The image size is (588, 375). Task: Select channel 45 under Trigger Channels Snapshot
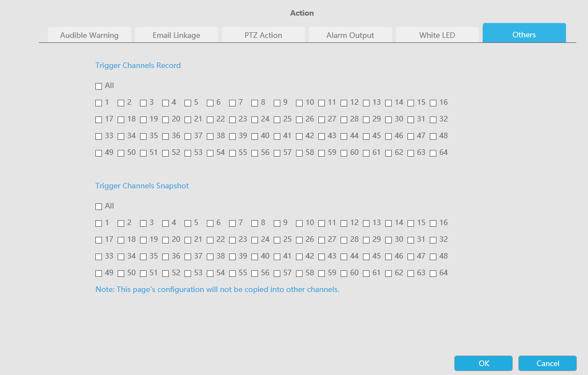pyautogui.click(x=366, y=257)
